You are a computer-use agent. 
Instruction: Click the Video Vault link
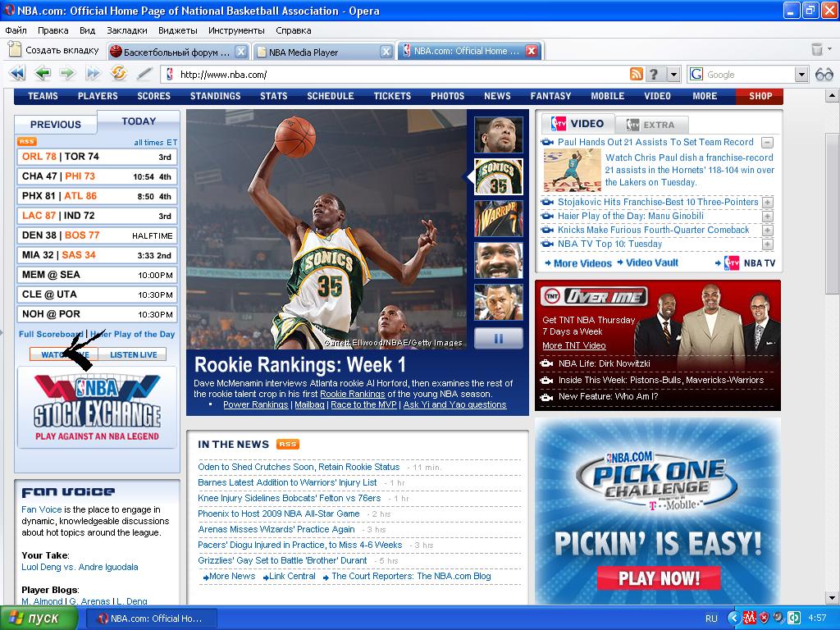[652, 262]
